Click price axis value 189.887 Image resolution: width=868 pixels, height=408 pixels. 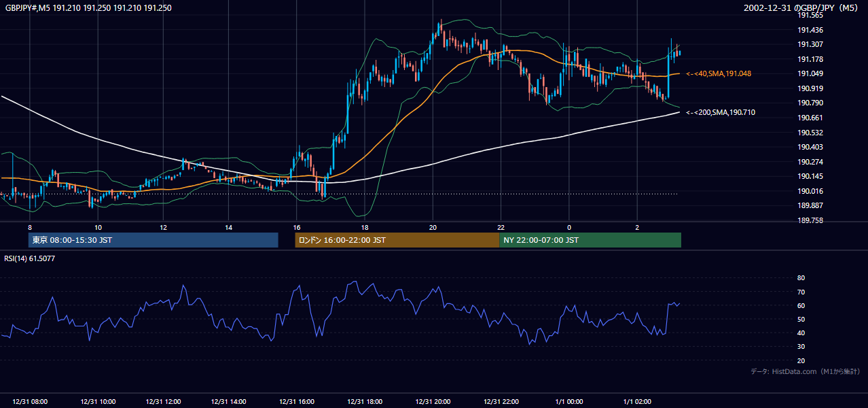pyautogui.click(x=810, y=205)
